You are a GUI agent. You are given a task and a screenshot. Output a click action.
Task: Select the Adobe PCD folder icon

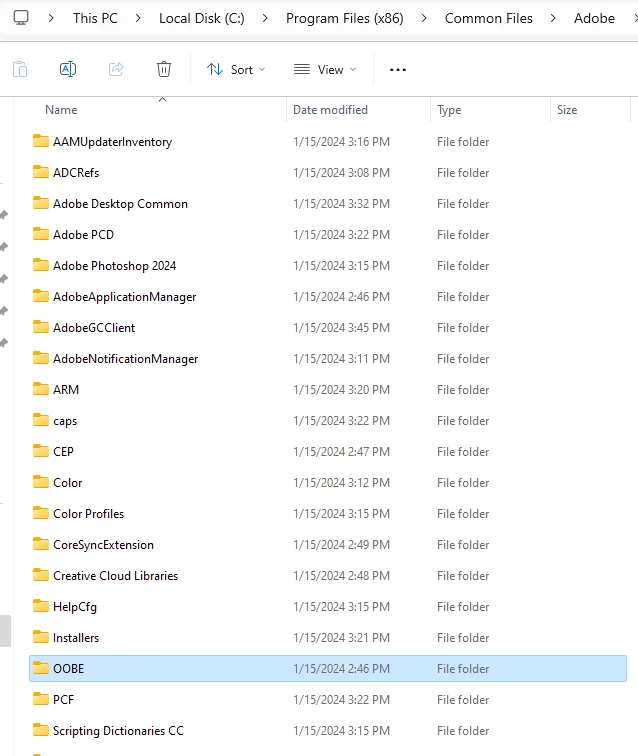point(41,234)
